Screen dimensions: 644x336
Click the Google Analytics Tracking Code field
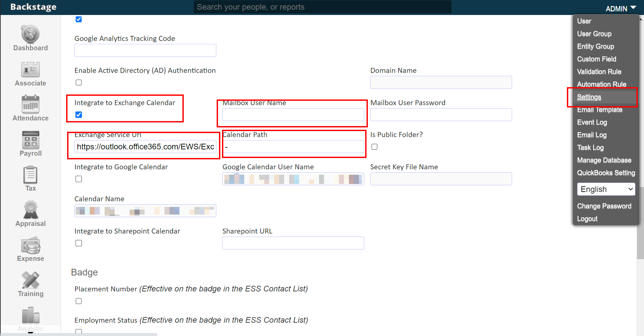pos(145,50)
